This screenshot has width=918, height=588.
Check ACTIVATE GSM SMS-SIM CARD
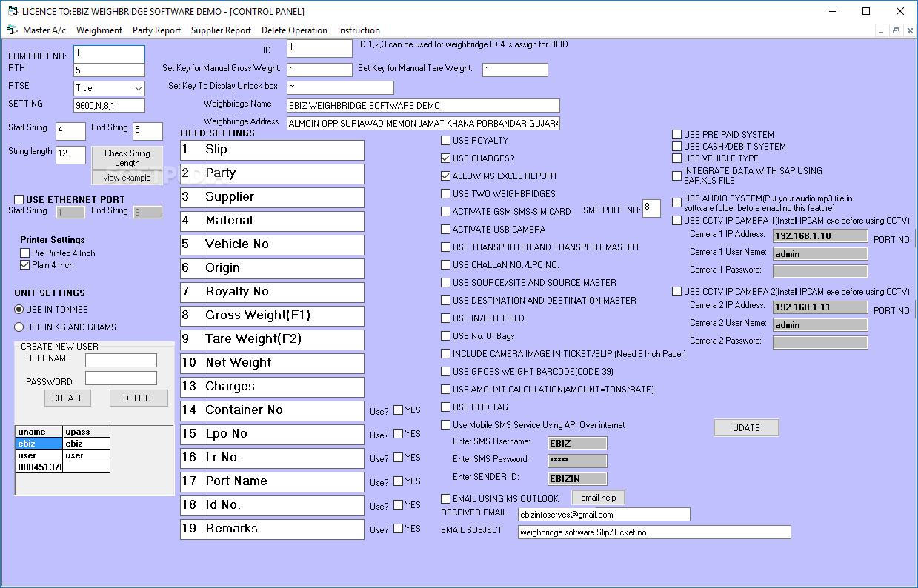click(446, 212)
